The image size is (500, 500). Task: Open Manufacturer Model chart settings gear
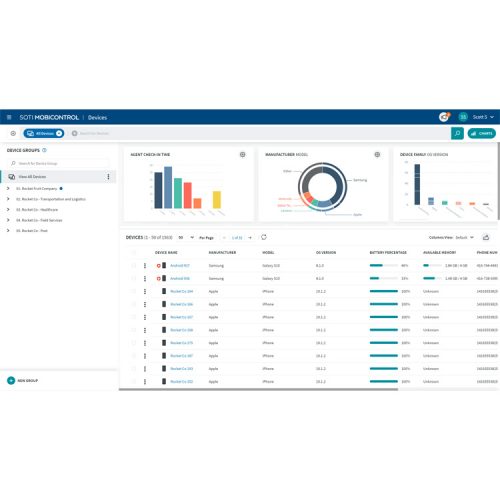click(377, 155)
